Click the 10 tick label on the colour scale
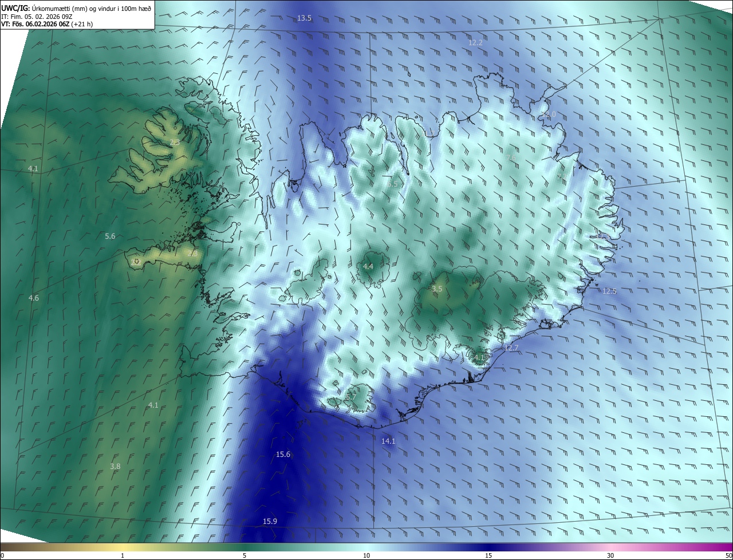Screen dimensions: 733x560 (366, 555)
